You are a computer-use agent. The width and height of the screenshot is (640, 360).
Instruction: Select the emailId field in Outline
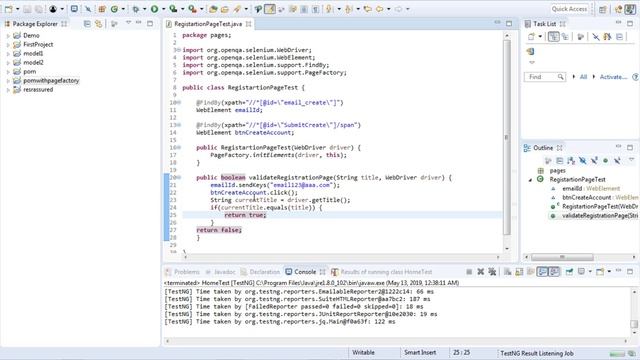point(591,189)
